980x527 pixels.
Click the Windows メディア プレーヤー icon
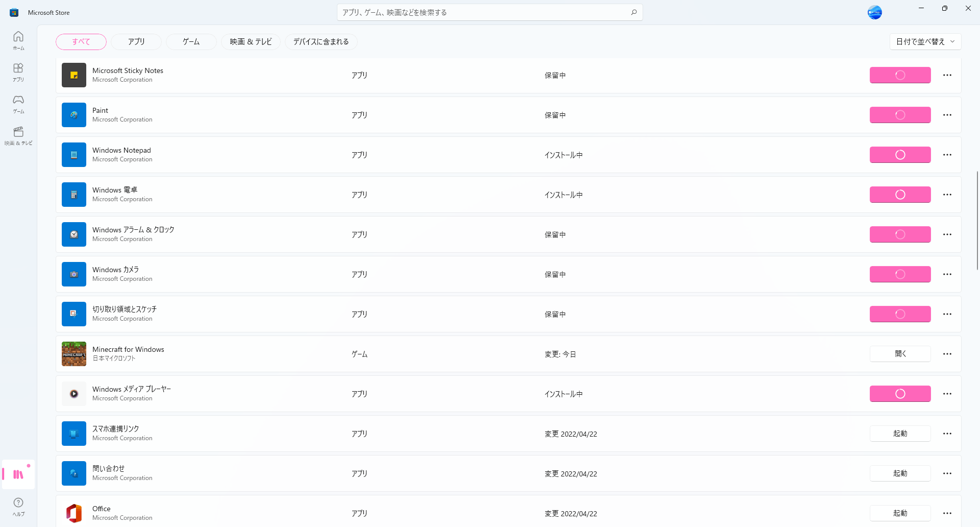(74, 394)
